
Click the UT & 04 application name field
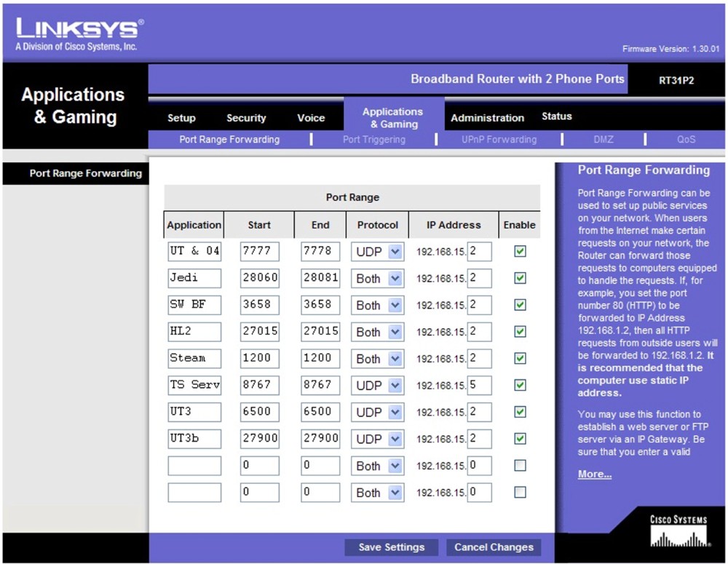pyautogui.click(x=194, y=252)
